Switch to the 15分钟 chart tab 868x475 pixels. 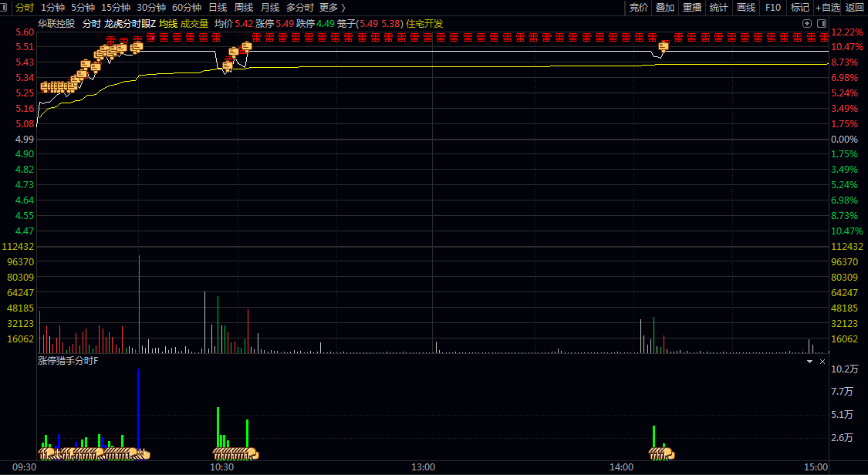click(116, 7)
